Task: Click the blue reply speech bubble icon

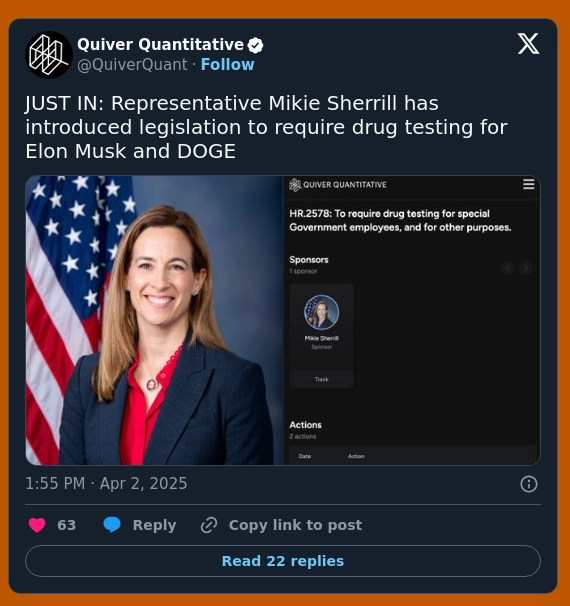Action: pos(112,525)
